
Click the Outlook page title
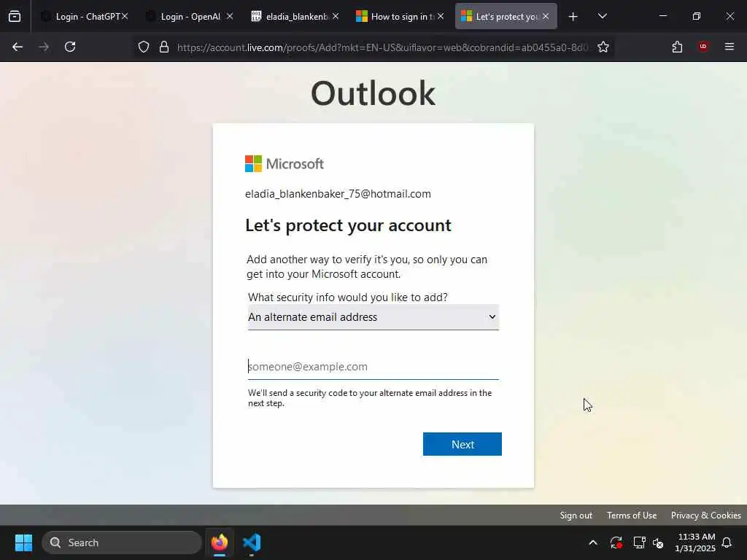click(373, 93)
